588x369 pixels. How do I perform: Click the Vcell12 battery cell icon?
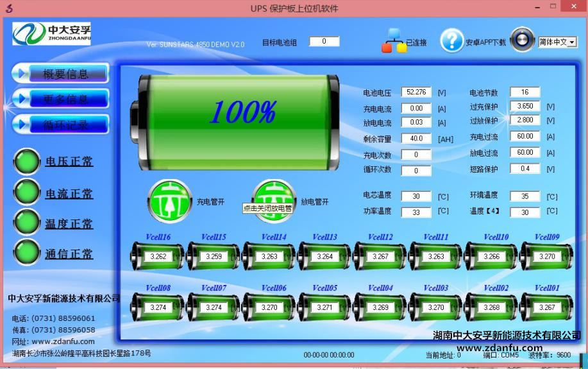click(380, 257)
